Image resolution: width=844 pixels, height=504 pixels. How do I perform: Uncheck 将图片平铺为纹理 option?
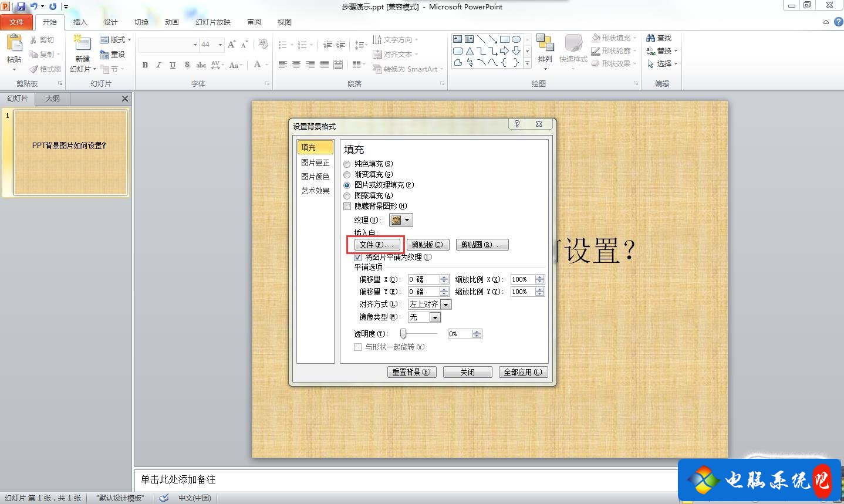(x=357, y=257)
